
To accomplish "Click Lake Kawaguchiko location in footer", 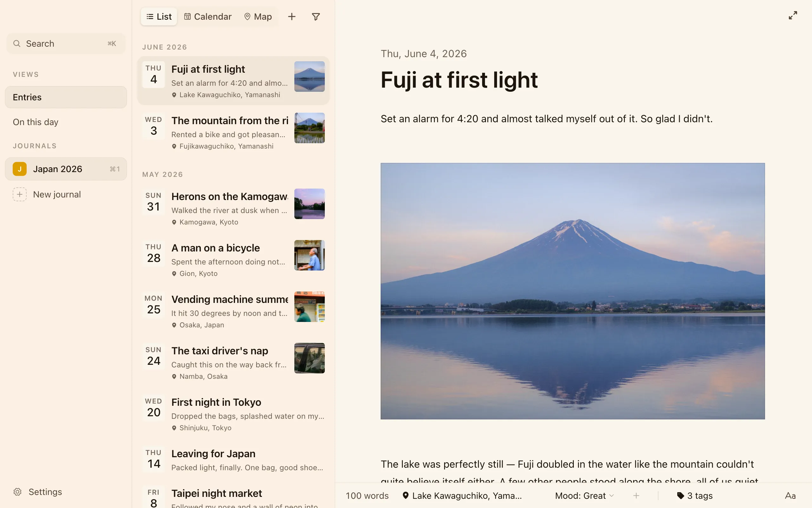I will (462, 496).
